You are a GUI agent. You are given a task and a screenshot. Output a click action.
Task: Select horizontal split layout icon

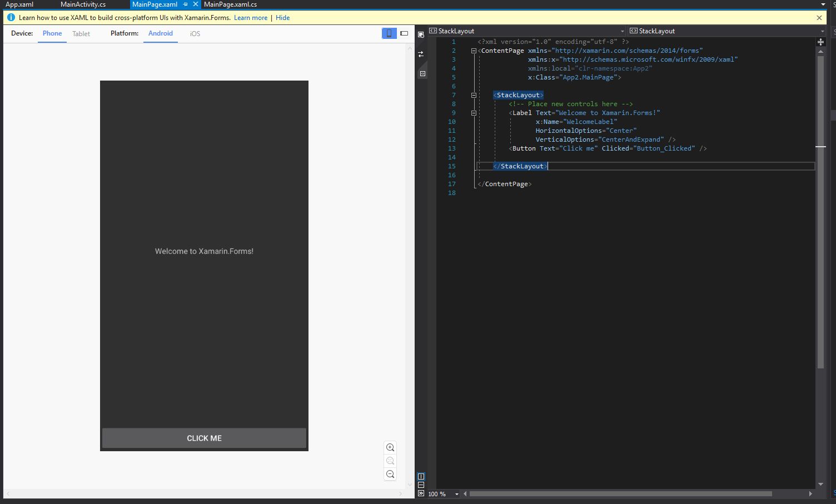[421, 485]
